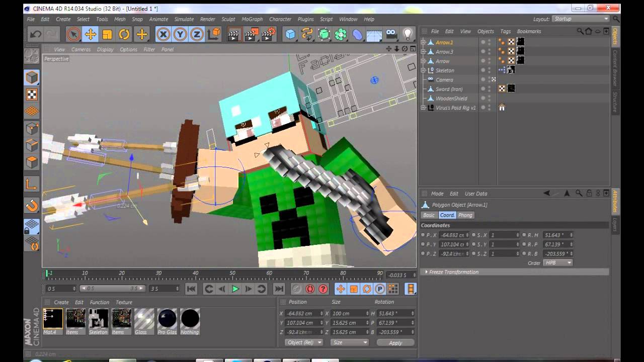Screen dimensions: 644x362
Task: Switch to the Coord. tab
Action: [x=447, y=215]
